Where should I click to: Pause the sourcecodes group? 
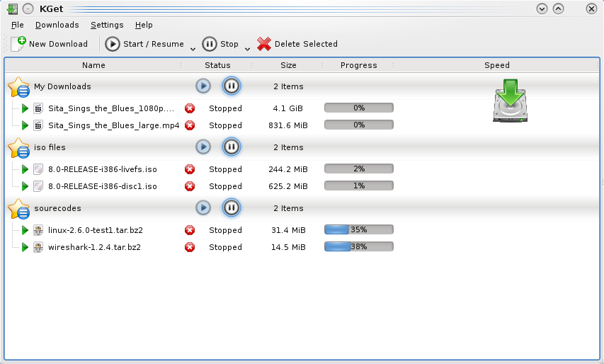[x=231, y=207]
